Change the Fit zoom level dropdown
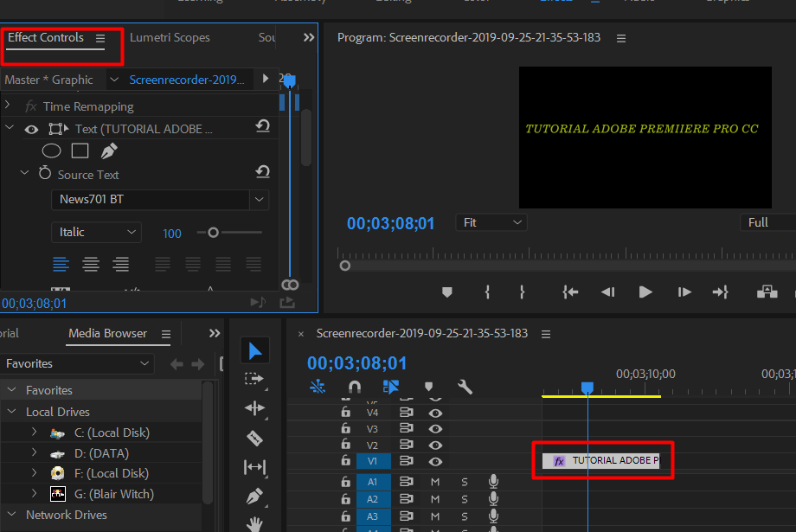Image resolution: width=796 pixels, height=532 pixels. click(x=491, y=222)
